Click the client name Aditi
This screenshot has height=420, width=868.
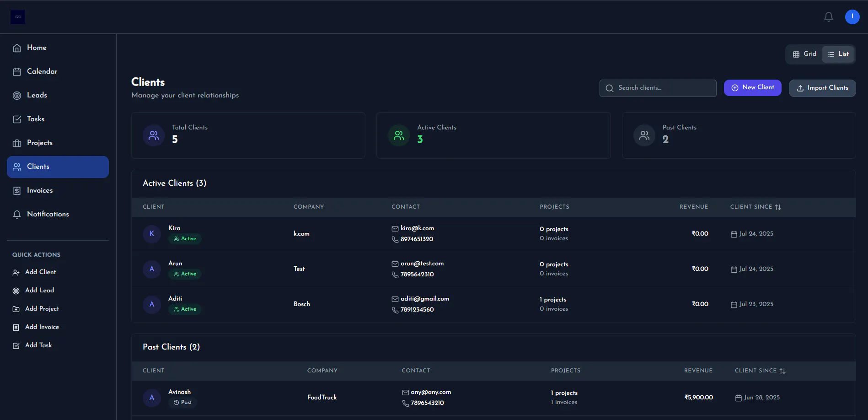point(175,299)
